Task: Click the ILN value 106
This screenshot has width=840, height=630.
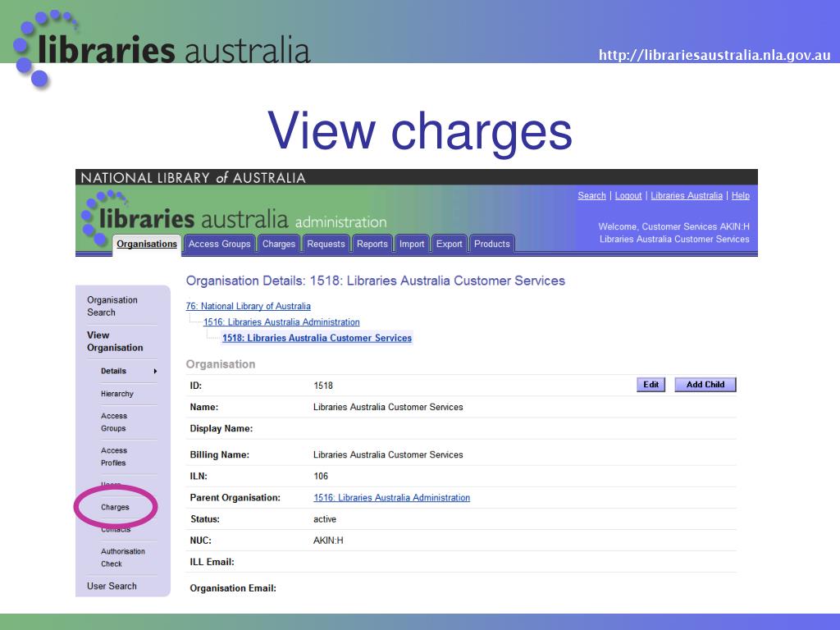Action: [x=321, y=477]
